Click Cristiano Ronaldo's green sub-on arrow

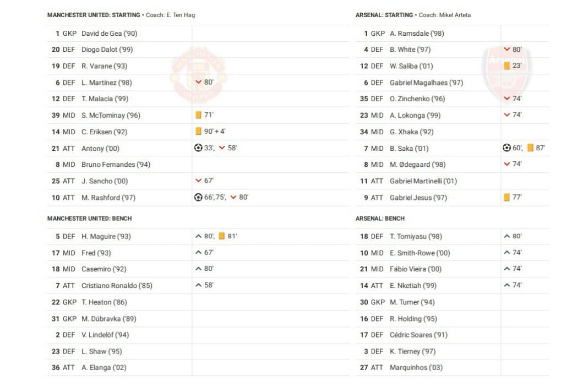click(198, 285)
